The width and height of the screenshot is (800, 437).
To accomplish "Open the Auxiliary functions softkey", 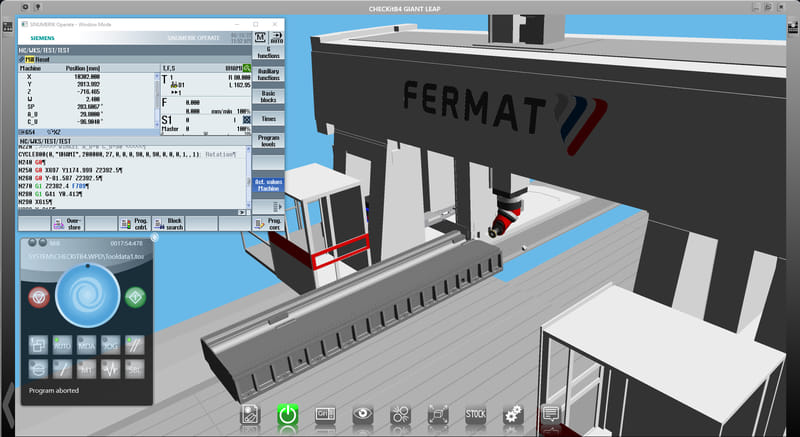I will (x=268, y=74).
